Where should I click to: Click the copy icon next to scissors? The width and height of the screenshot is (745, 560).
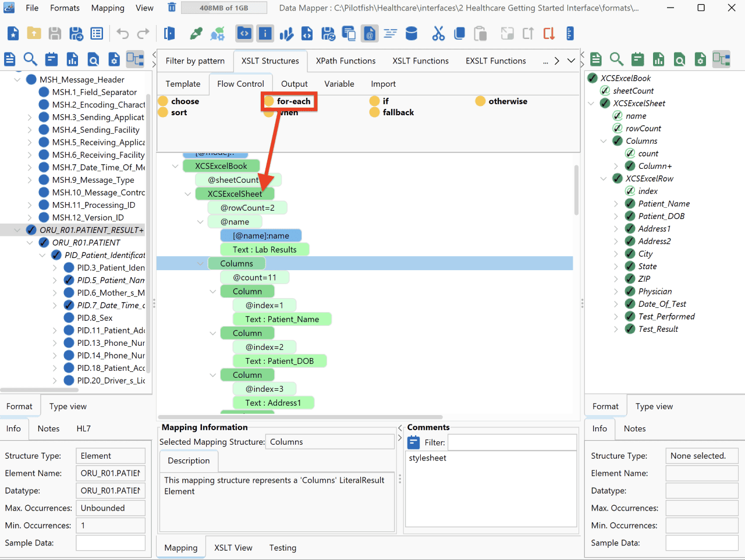click(459, 34)
